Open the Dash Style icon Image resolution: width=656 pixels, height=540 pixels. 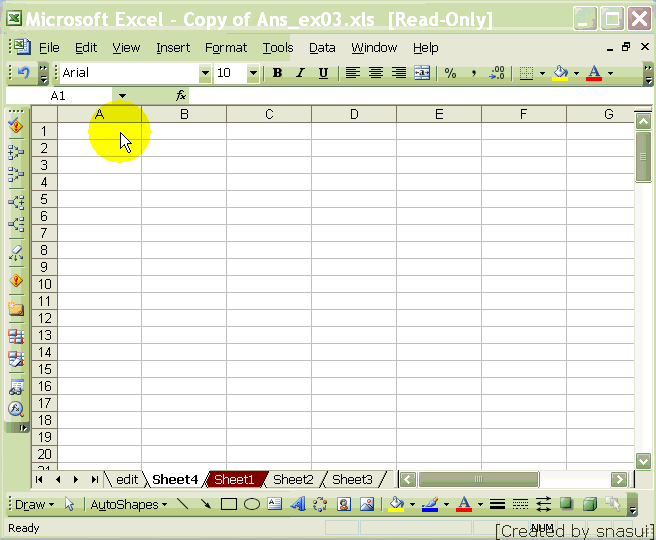click(520, 504)
